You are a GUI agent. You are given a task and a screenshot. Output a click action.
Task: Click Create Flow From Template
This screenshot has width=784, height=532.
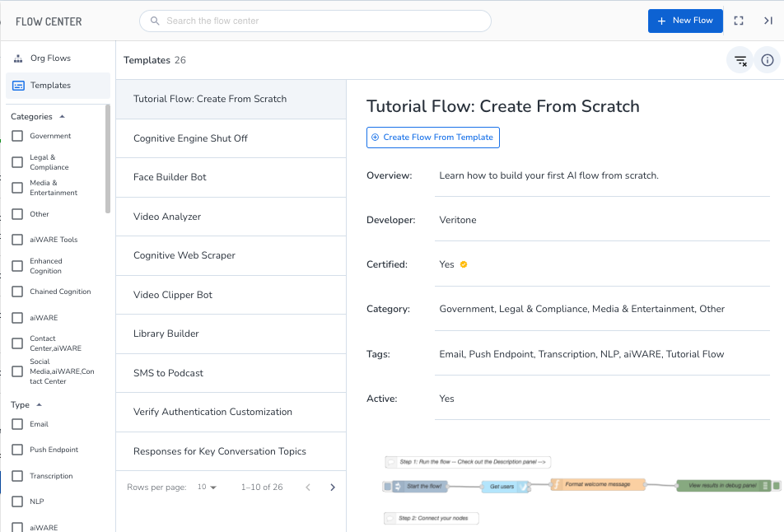432,138
